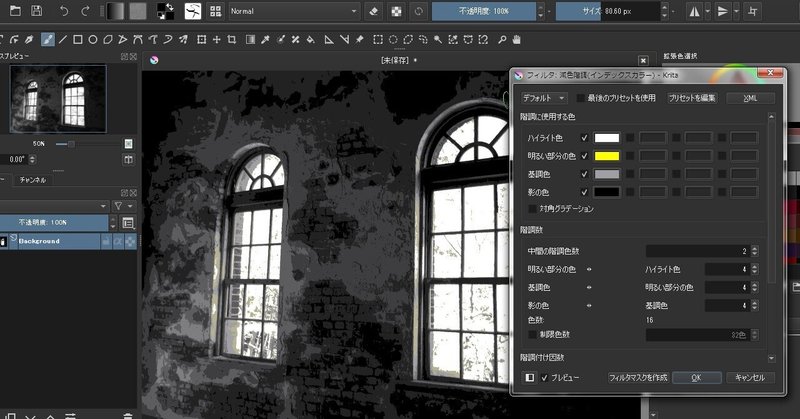This screenshot has width=800, height=419.
Task: Uncheck the ハイライト色 checkbox
Action: tap(584, 138)
